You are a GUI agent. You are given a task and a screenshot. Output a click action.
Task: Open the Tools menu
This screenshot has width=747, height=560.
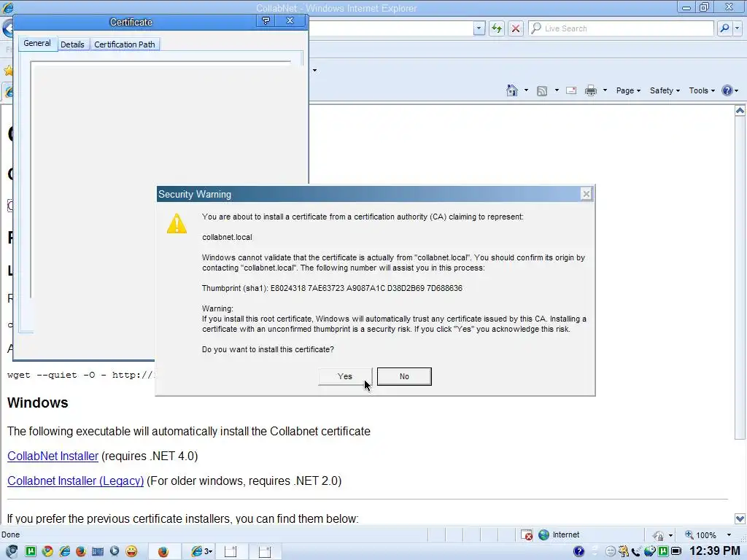click(x=702, y=90)
